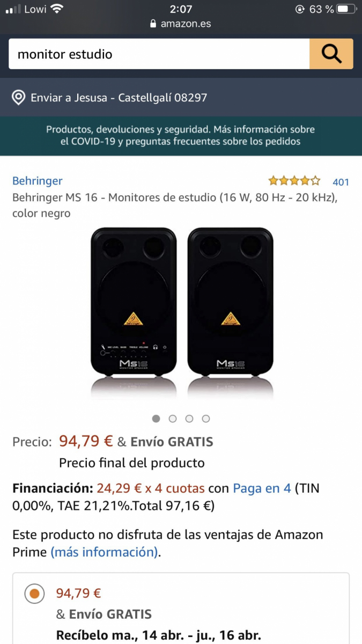Jump to the fourth image dot

coord(206,419)
